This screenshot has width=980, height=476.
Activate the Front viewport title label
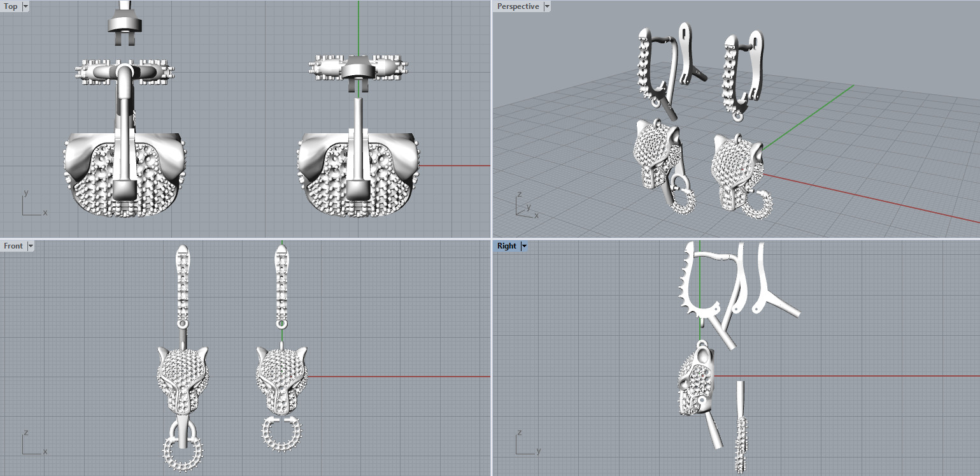coord(13,246)
